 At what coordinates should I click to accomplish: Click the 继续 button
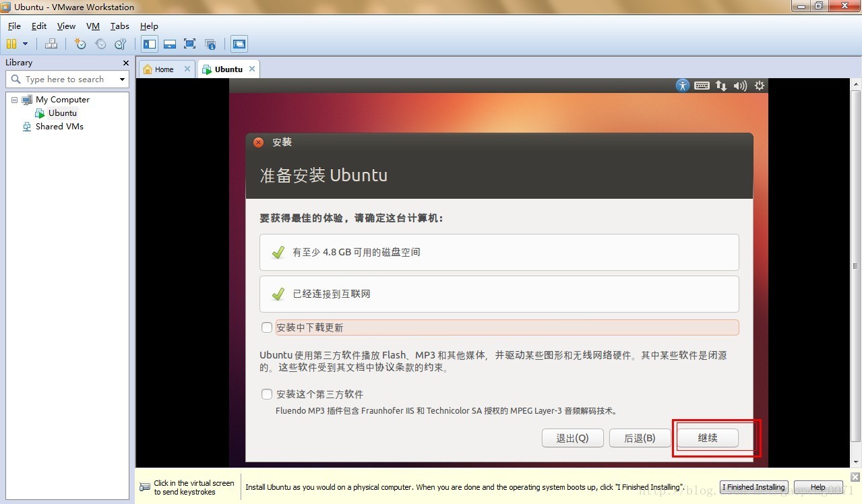coord(708,438)
